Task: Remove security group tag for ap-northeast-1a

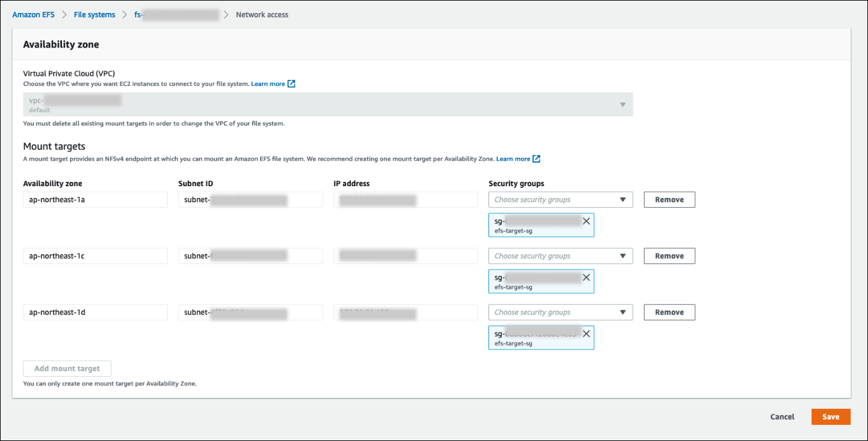Action: (x=586, y=221)
